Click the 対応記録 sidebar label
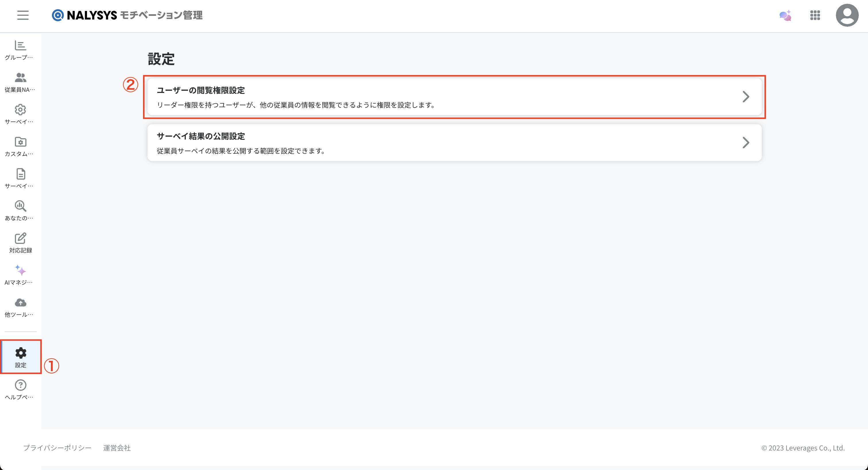This screenshot has height=470, width=868. tap(21, 250)
